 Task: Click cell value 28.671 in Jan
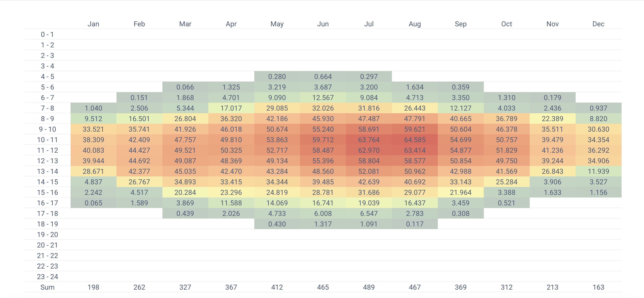93,171
